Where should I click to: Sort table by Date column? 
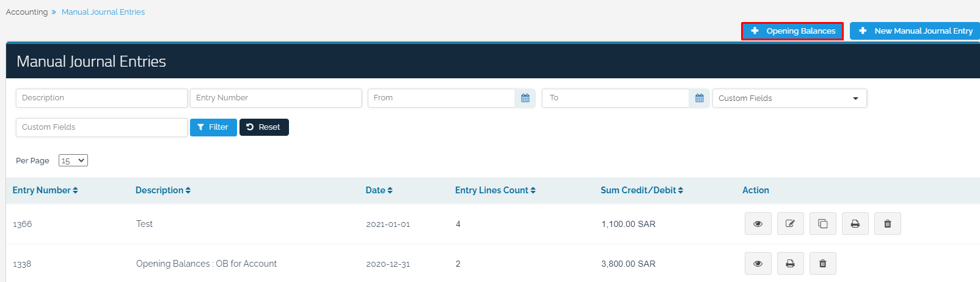click(x=379, y=190)
